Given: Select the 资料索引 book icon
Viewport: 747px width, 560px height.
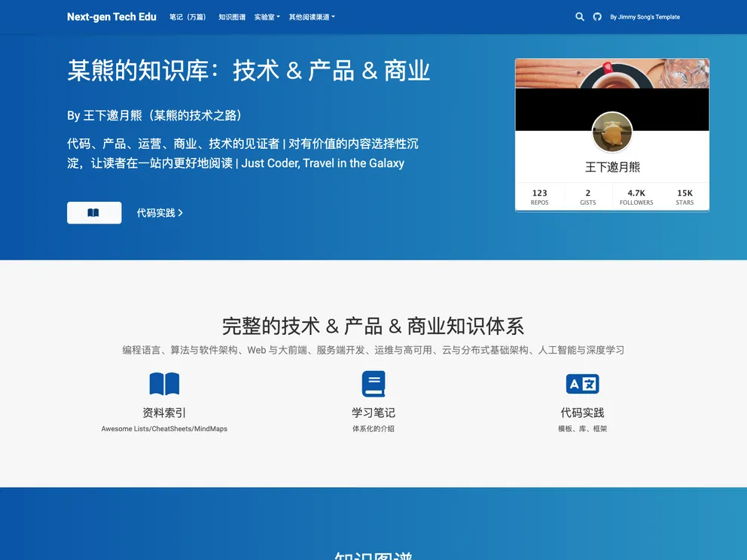Looking at the screenshot, I should tap(164, 383).
